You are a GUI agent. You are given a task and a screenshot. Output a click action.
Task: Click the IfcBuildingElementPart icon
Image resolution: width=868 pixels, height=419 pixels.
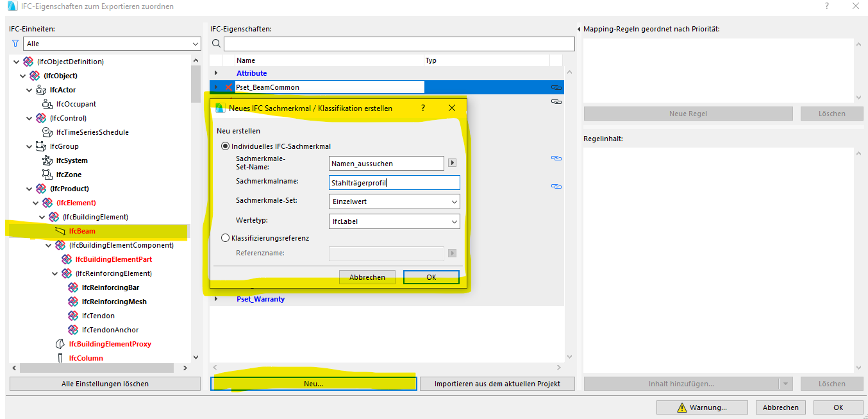pos(67,259)
